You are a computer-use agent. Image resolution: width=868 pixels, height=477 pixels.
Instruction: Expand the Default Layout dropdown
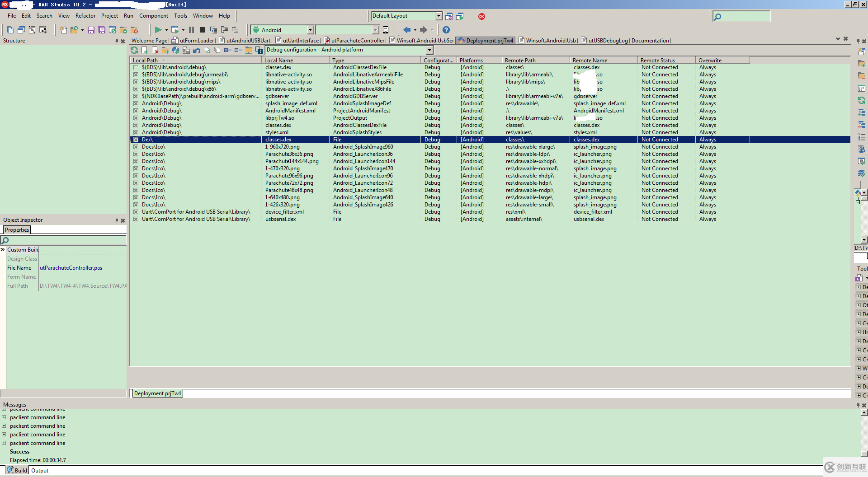tap(438, 16)
